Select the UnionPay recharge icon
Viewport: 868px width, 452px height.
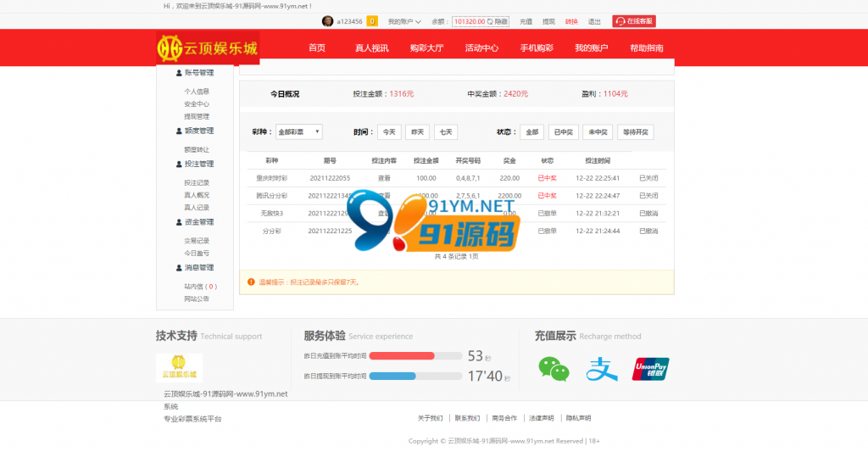[x=650, y=369]
